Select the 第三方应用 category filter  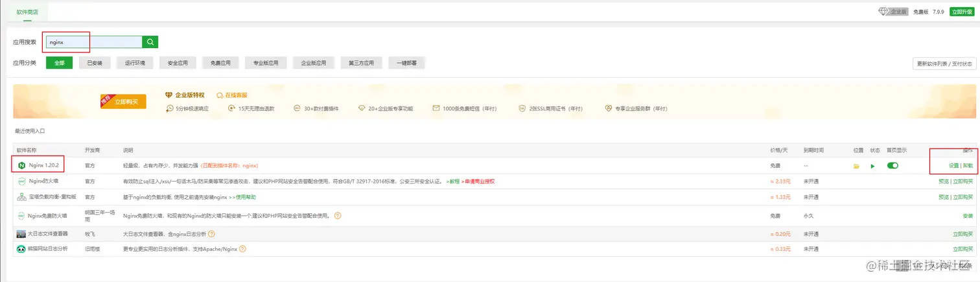(361, 63)
